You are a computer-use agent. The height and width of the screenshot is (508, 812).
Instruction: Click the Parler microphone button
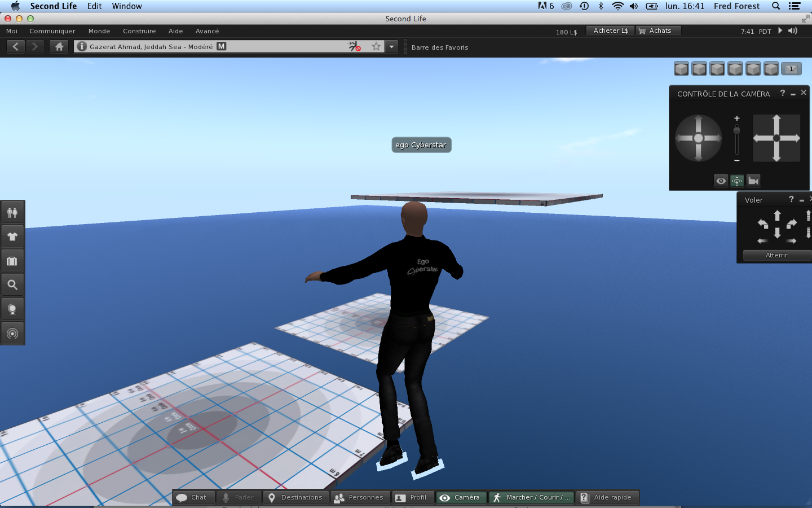(239, 497)
